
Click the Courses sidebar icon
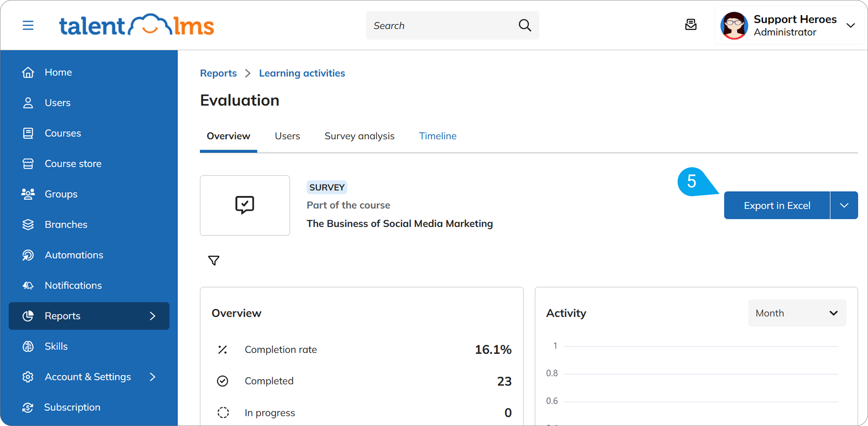[x=28, y=133]
